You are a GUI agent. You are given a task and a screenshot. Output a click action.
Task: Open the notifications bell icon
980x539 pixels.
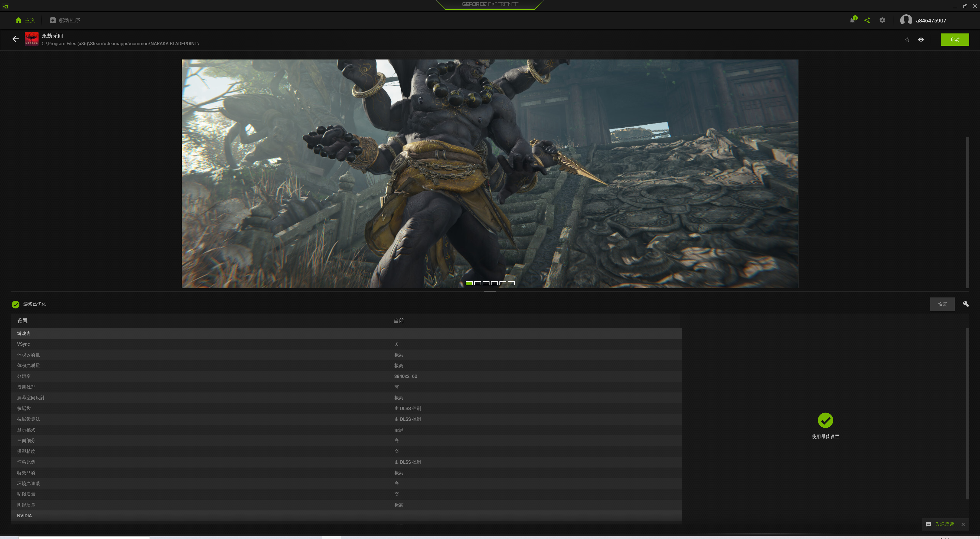(x=852, y=21)
